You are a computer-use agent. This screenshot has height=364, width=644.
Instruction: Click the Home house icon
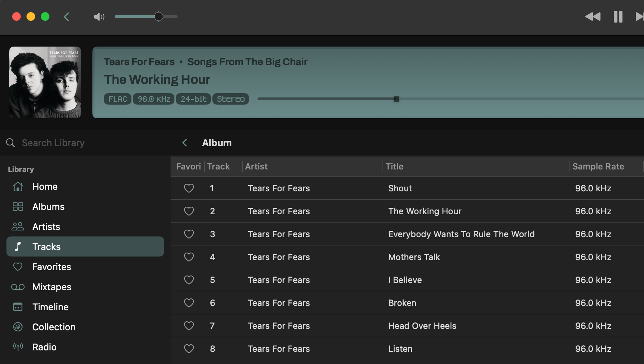coord(18,187)
